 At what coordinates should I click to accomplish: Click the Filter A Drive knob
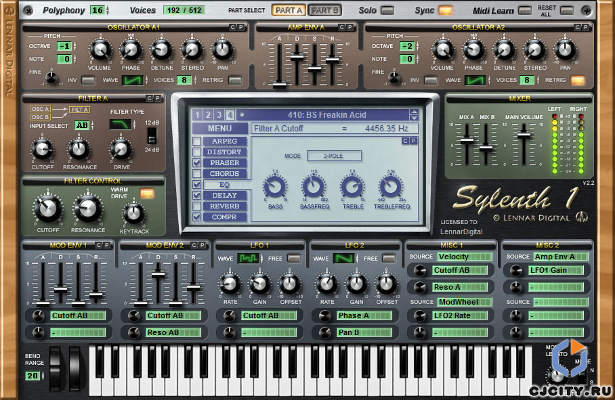(x=121, y=149)
